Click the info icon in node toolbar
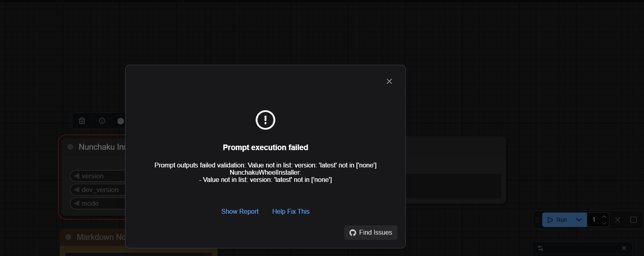This screenshot has height=256, width=644. point(102,121)
